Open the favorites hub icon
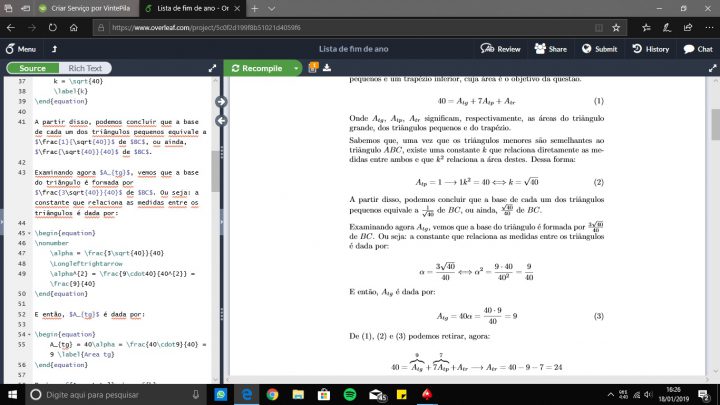This screenshot has height=405, width=720. (x=646, y=28)
